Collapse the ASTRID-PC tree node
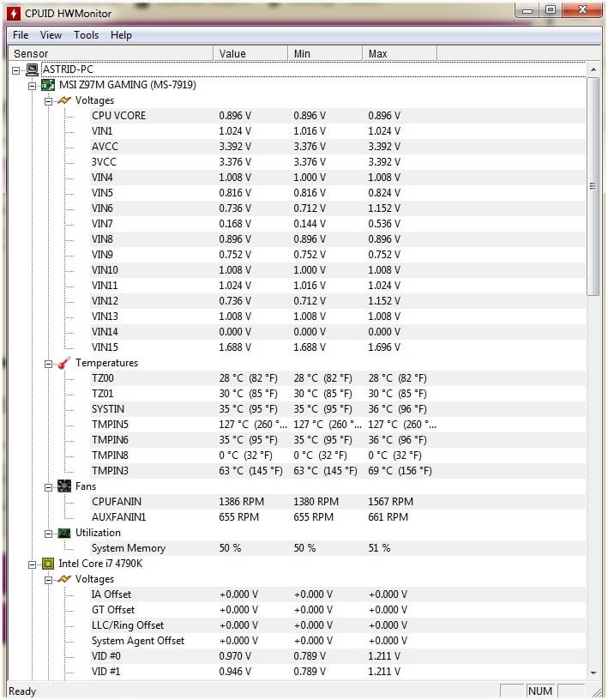608x700 pixels. (16, 69)
